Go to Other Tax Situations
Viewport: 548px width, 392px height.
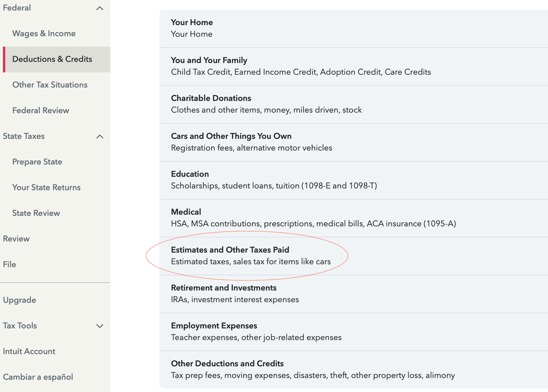click(50, 85)
